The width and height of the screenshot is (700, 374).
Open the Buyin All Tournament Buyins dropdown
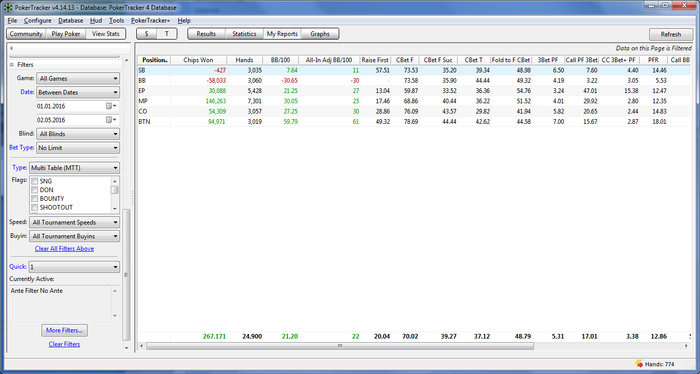[74, 236]
